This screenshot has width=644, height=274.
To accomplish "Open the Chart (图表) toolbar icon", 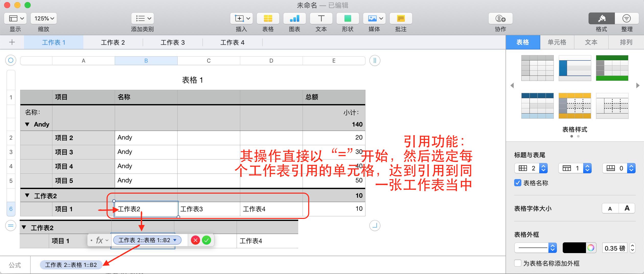I will point(294,18).
